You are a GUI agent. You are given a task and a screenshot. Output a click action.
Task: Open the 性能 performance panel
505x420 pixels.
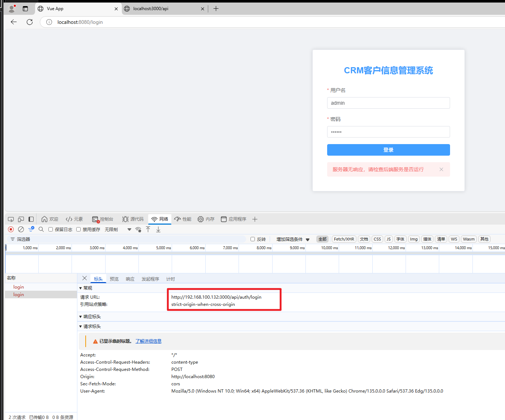pyautogui.click(x=183, y=219)
